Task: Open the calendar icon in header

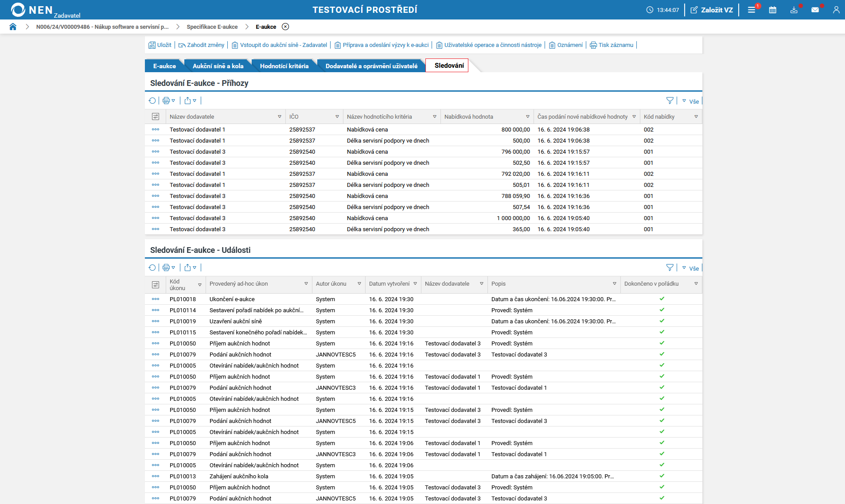Action: [x=772, y=10]
